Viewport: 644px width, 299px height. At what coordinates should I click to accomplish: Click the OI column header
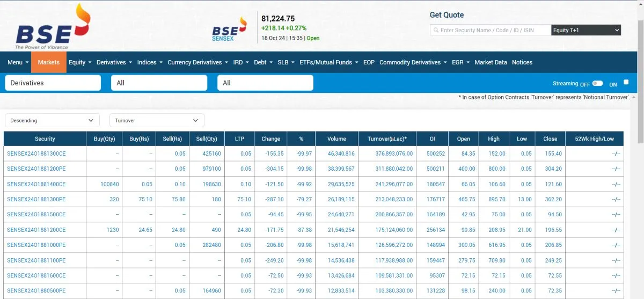click(x=433, y=138)
